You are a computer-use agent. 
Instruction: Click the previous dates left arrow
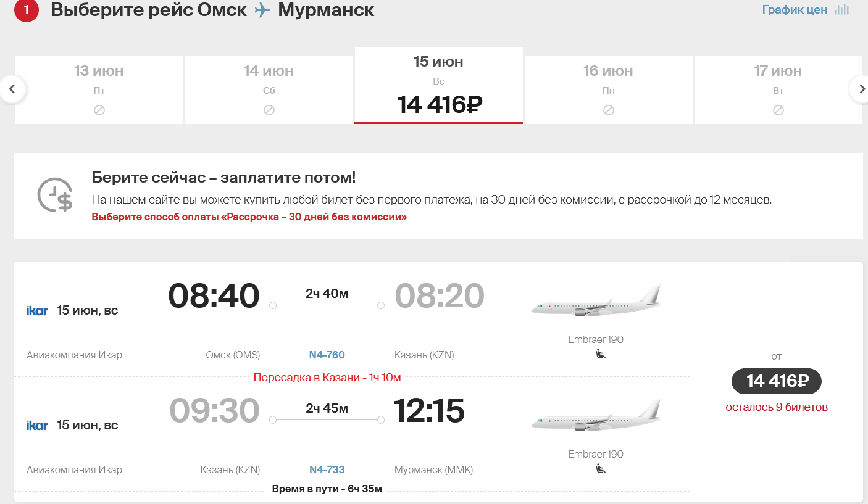[x=12, y=89]
